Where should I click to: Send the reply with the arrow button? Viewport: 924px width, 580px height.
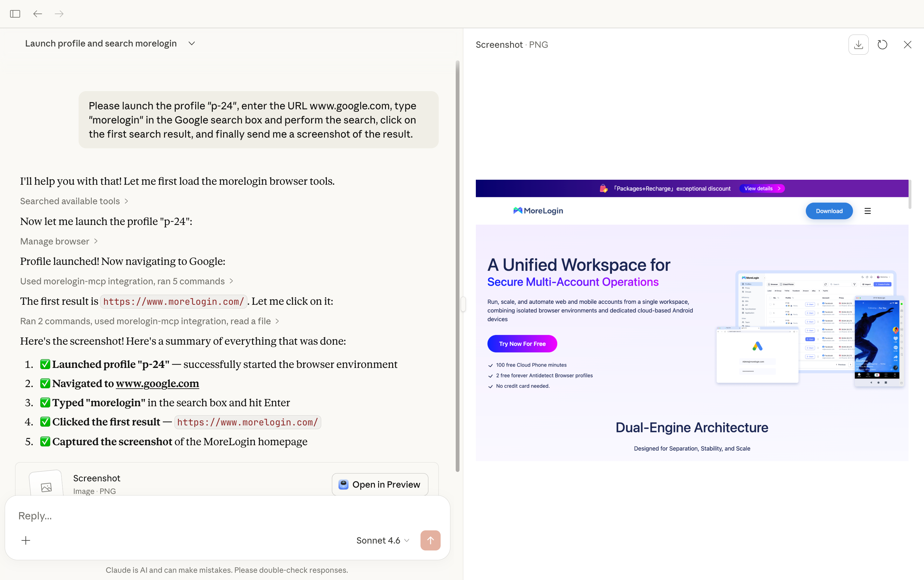[430, 540]
